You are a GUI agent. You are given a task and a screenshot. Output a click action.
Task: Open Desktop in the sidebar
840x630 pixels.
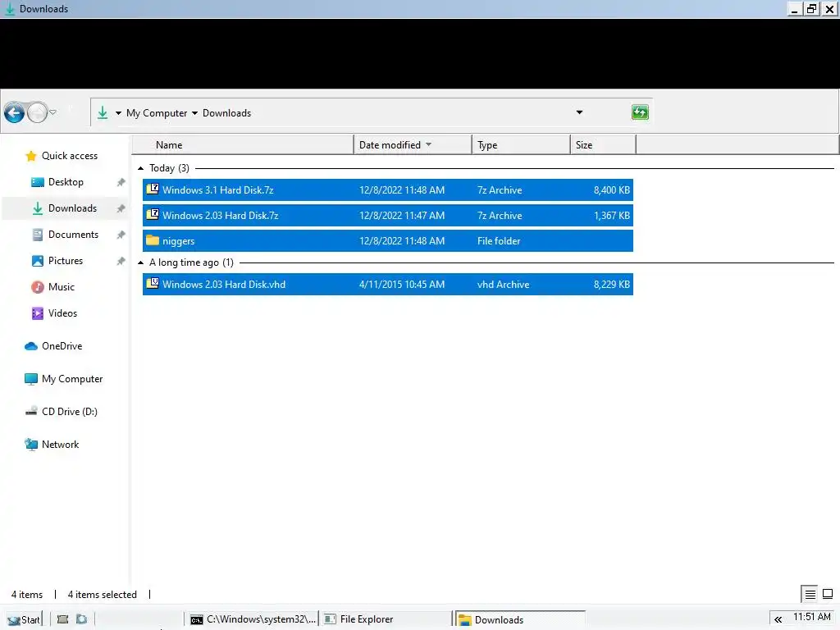click(66, 182)
